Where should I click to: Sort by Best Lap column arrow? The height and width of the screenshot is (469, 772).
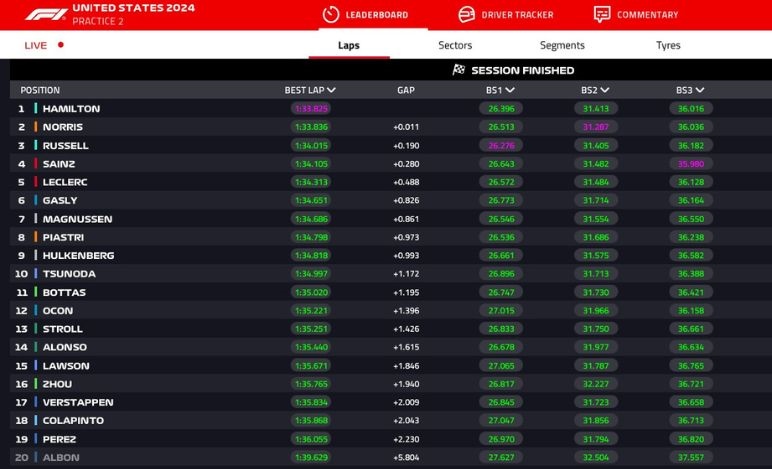331,90
